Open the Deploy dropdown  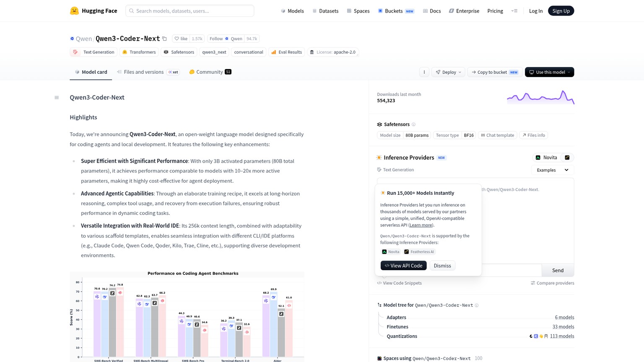click(x=448, y=72)
